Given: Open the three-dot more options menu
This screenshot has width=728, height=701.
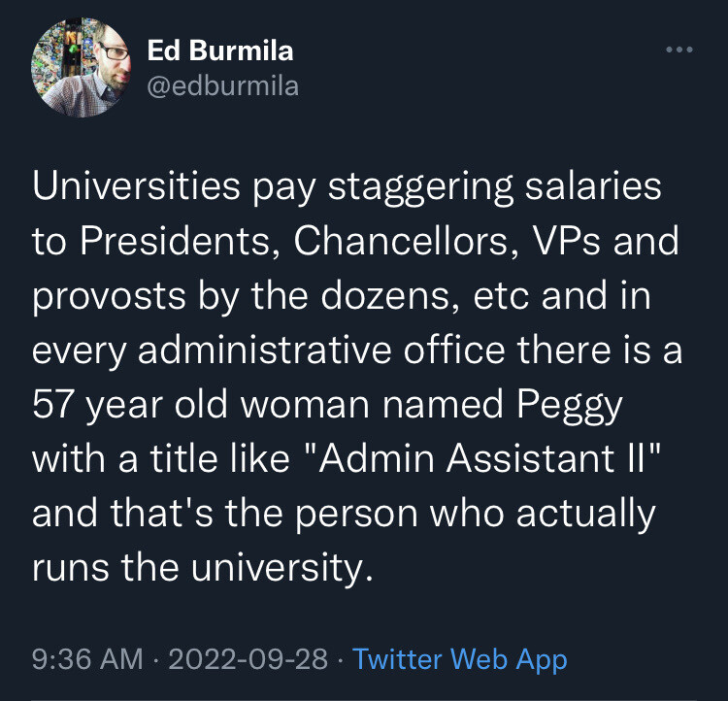Looking at the screenshot, I should [679, 50].
